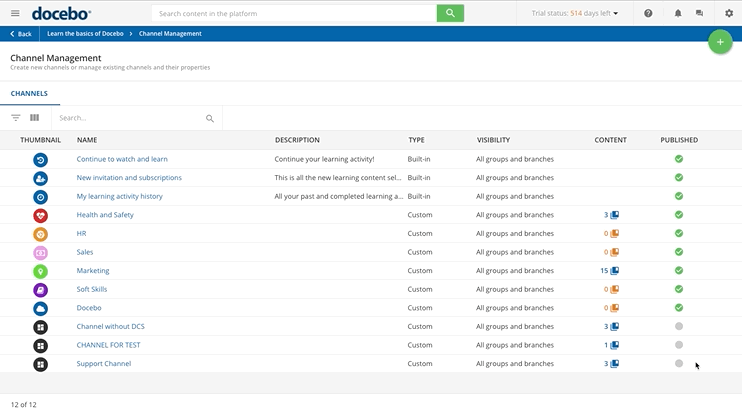Open My learning activity history link
Viewport: 742px width, 415px height.
119,196
